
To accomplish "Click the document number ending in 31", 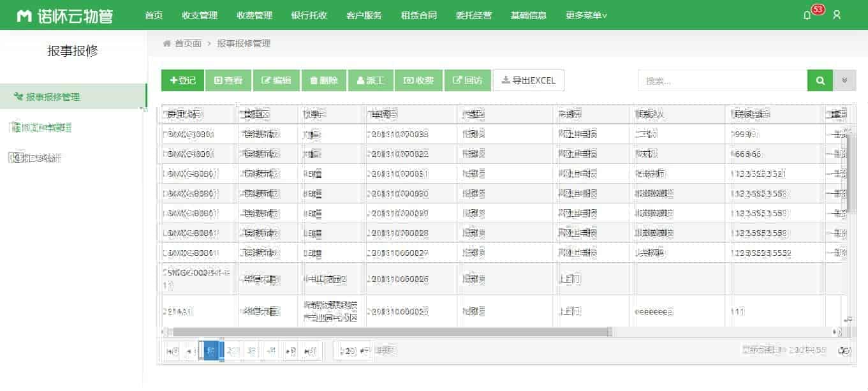I will tap(398, 173).
